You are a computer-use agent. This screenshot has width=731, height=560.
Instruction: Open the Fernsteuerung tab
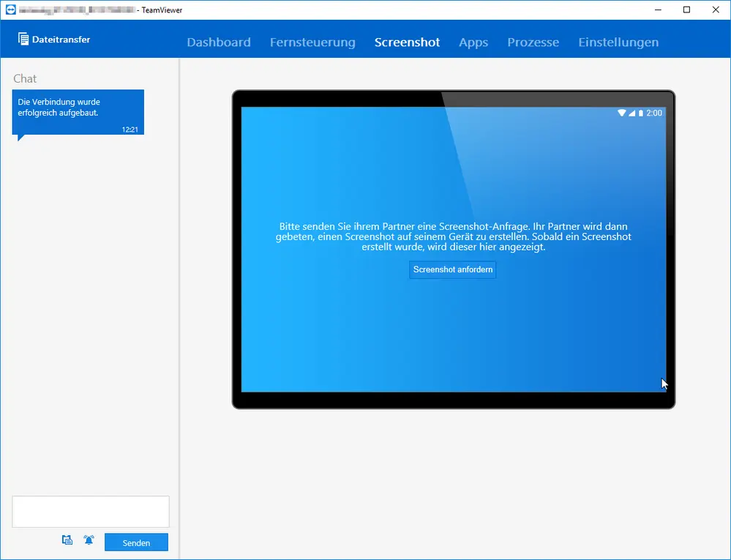pyautogui.click(x=312, y=42)
